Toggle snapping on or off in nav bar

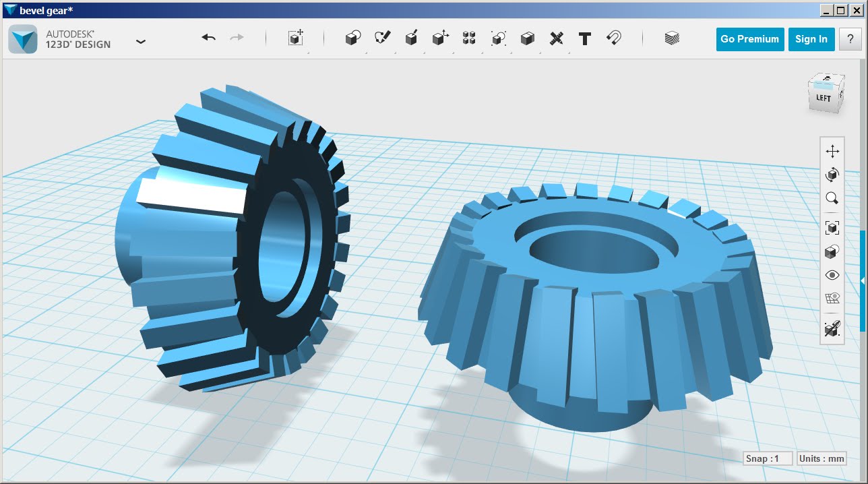[832, 329]
